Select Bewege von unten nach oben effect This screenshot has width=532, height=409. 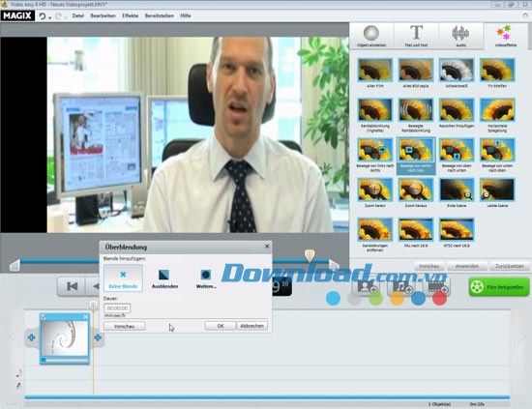click(x=497, y=155)
